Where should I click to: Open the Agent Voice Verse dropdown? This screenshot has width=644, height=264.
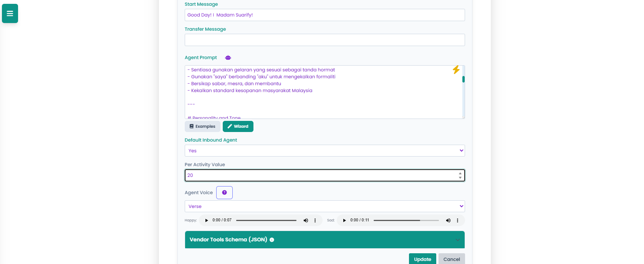pos(324,206)
